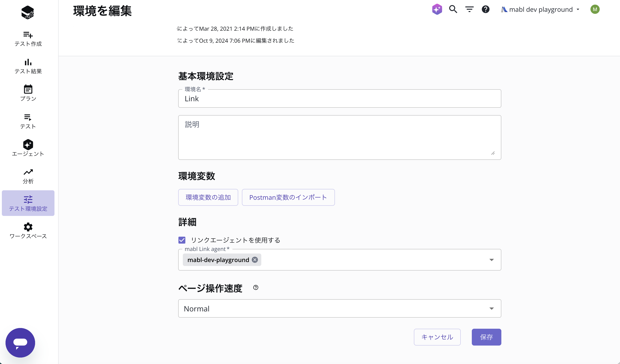
Task: Click the 環境変数 heading
Action: pos(197,176)
